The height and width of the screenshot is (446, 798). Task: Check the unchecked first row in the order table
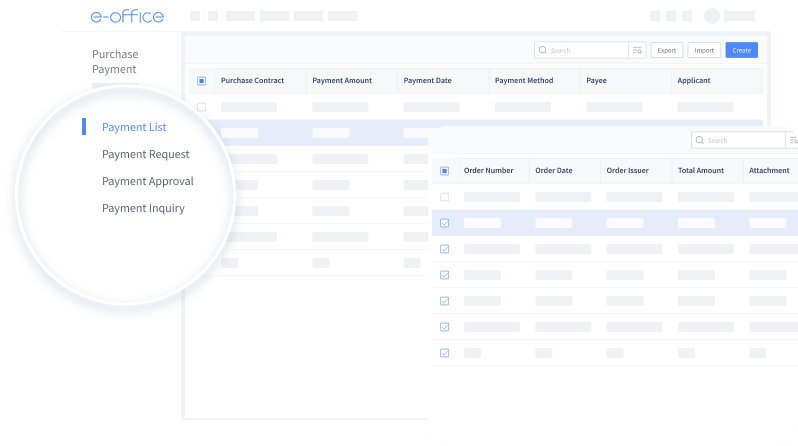point(444,197)
